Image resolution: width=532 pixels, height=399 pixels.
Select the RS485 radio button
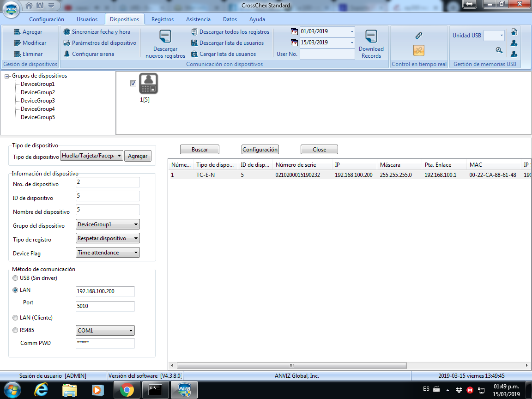pyautogui.click(x=15, y=330)
